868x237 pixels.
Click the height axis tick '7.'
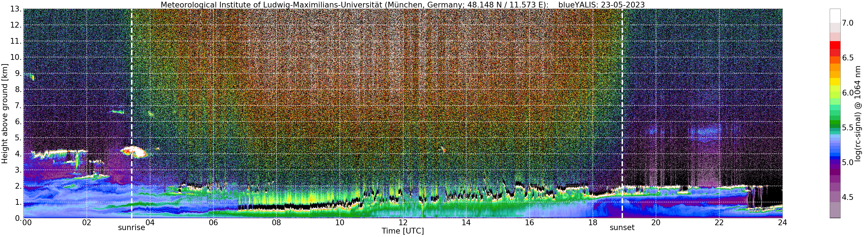pos(18,106)
